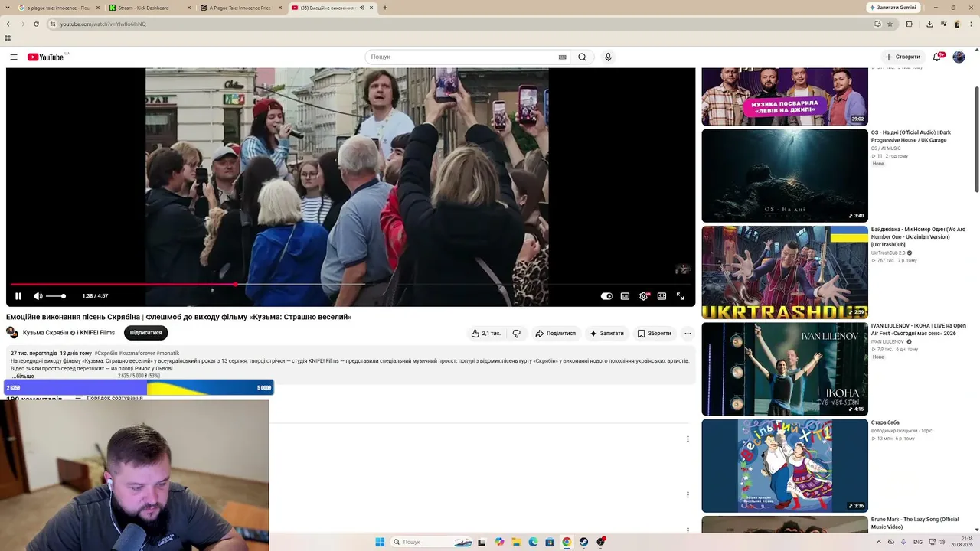Screen dimensions: 980x551
Task: Play the IVAN LILENOV ІКОНА video thumbnail
Action: pyautogui.click(x=785, y=369)
